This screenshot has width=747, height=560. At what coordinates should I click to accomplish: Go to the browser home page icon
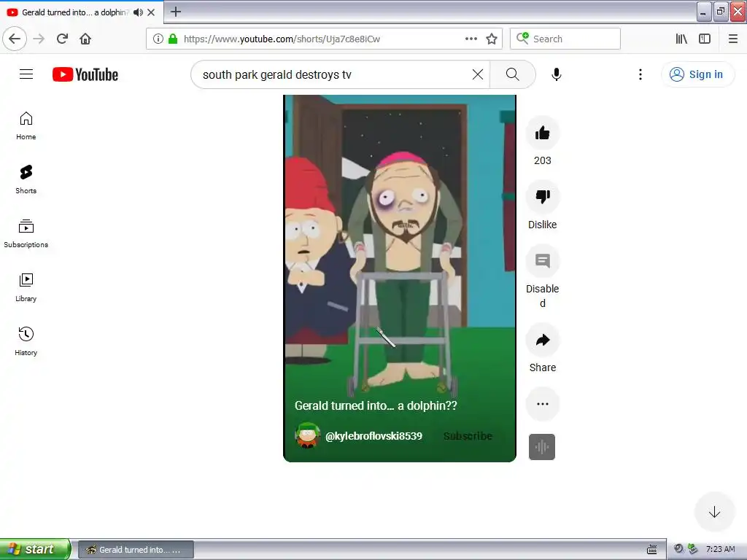tap(85, 39)
